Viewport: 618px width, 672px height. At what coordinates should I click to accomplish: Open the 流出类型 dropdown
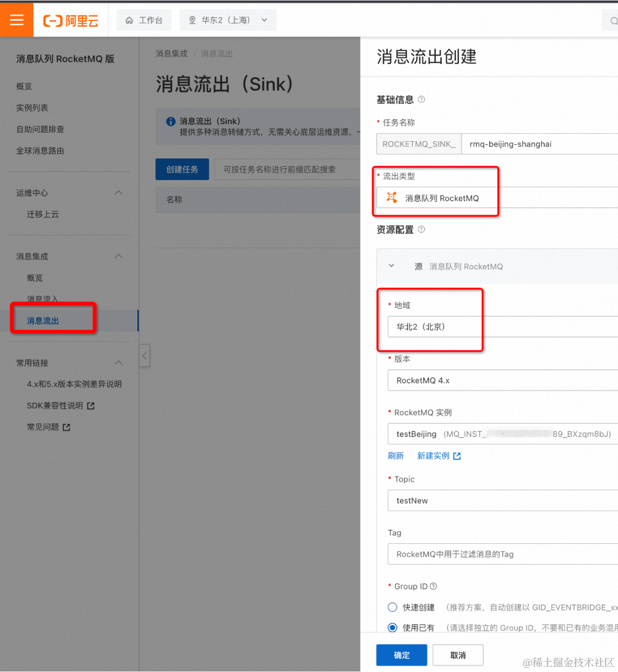point(497,198)
